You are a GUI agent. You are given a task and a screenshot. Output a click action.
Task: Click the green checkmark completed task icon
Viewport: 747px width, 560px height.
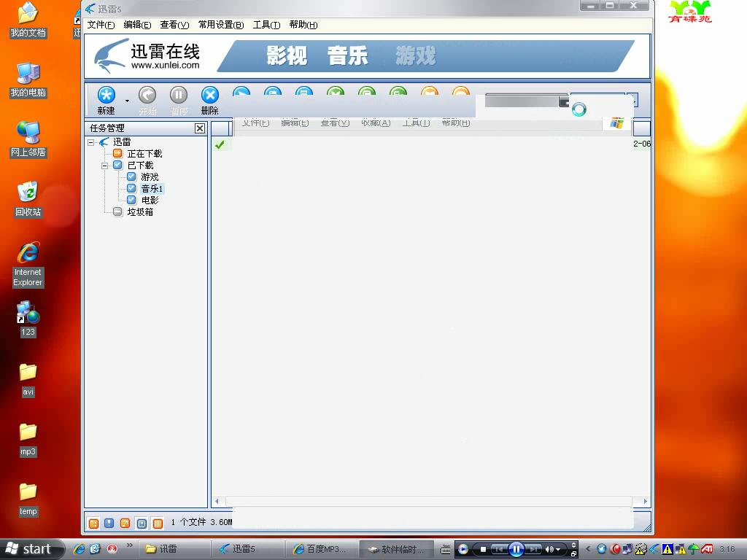pos(220,144)
